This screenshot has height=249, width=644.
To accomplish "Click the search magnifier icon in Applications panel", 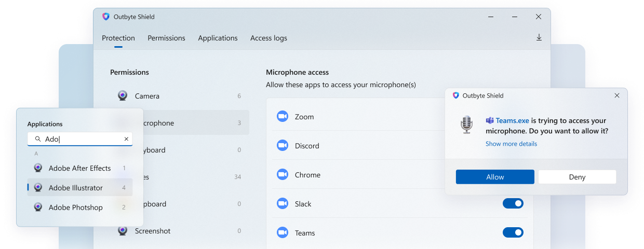I will [38, 139].
